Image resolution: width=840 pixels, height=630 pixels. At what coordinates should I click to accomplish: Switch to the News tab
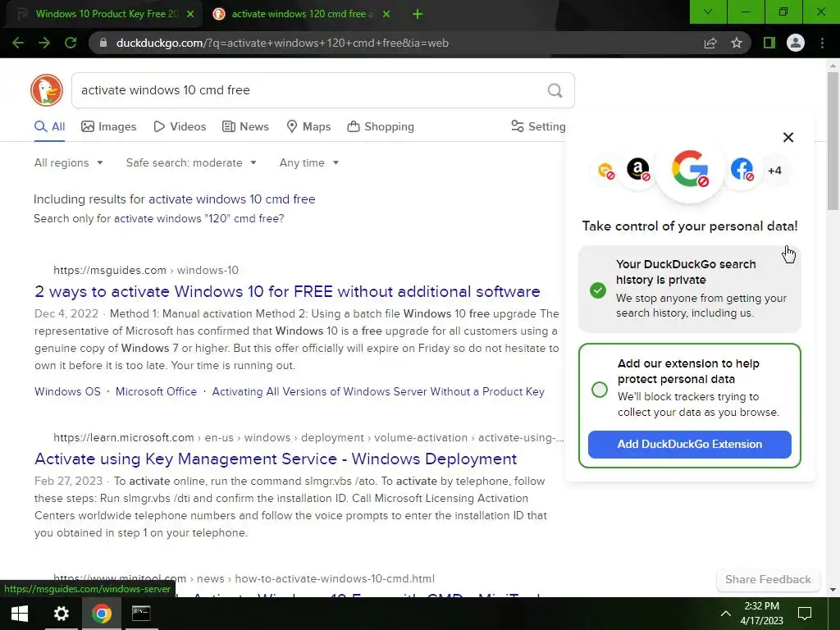click(x=245, y=127)
